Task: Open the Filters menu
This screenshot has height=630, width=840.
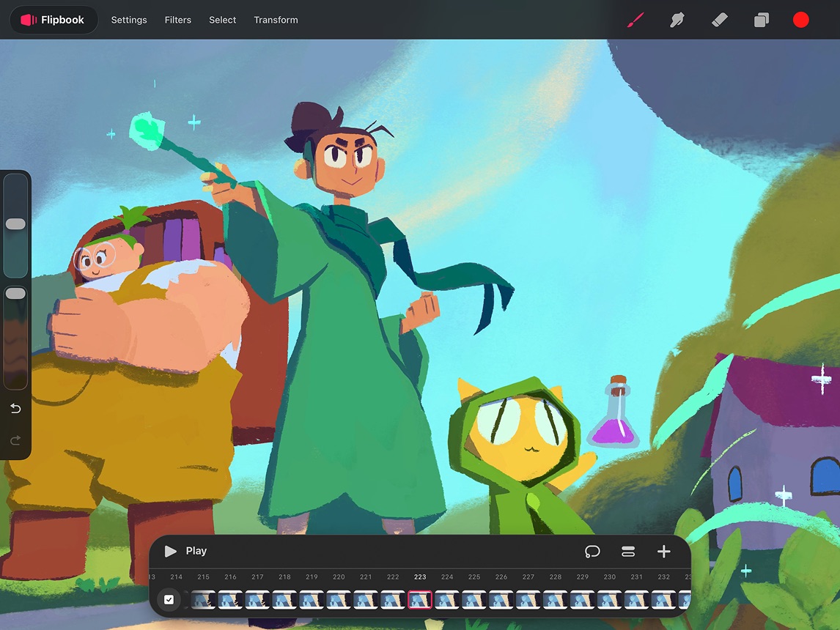Action: click(178, 20)
